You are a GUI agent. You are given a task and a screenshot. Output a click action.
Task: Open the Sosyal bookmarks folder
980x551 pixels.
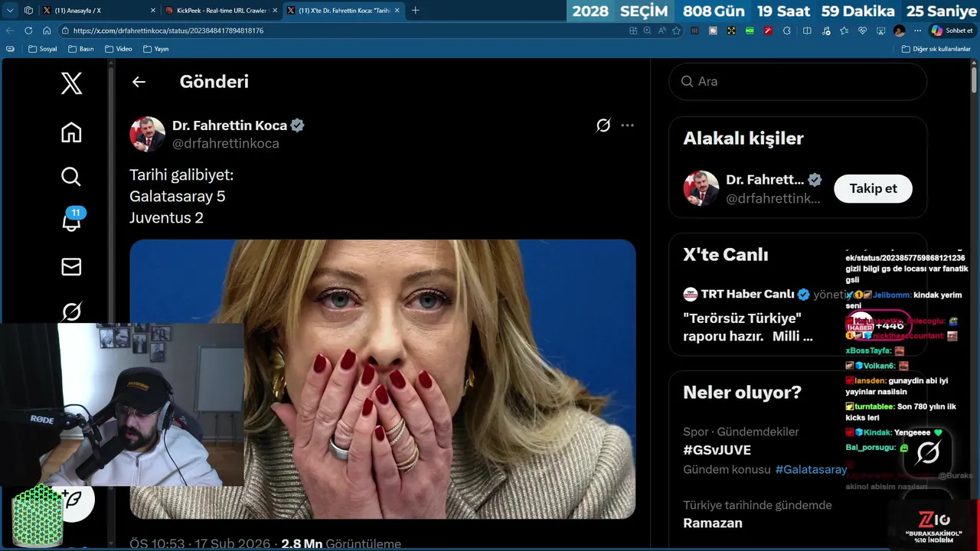point(43,49)
